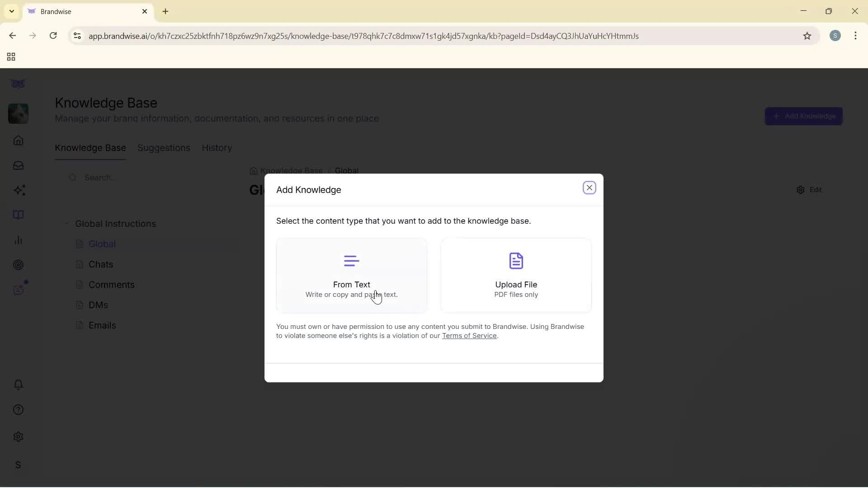This screenshot has width=868, height=488.
Task: Open sidebar Settings gear
Action: coord(18,436)
